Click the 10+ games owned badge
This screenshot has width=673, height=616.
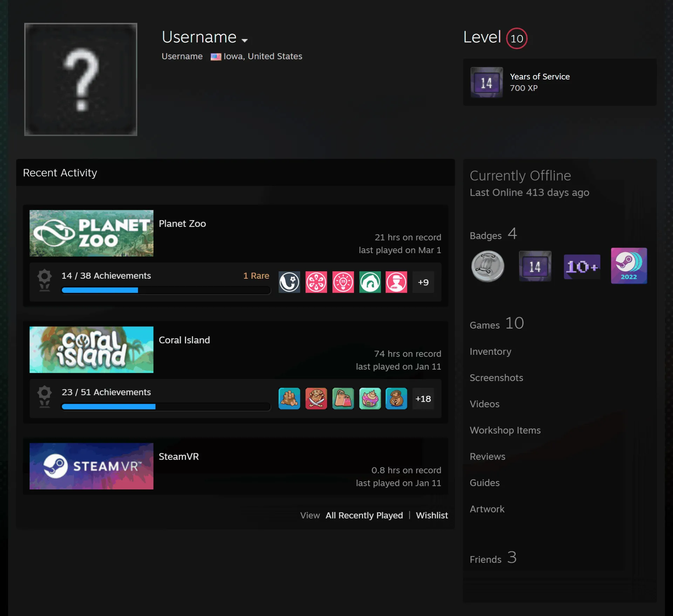pos(582,266)
